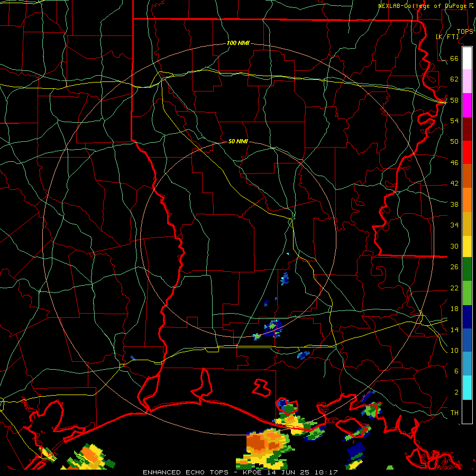Click the black TH swatch in the legend
Image resolution: width=476 pixels, height=476 pixels.
tap(467, 411)
